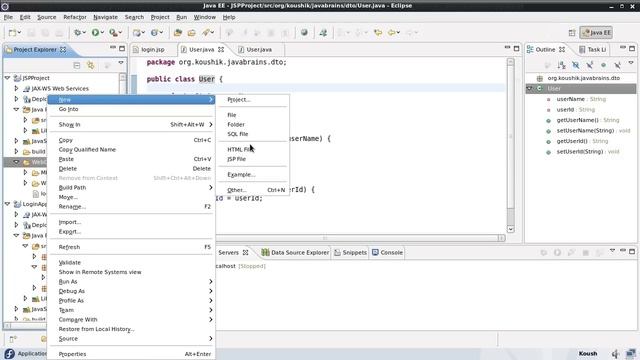Open the Run As submenu

point(131,282)
